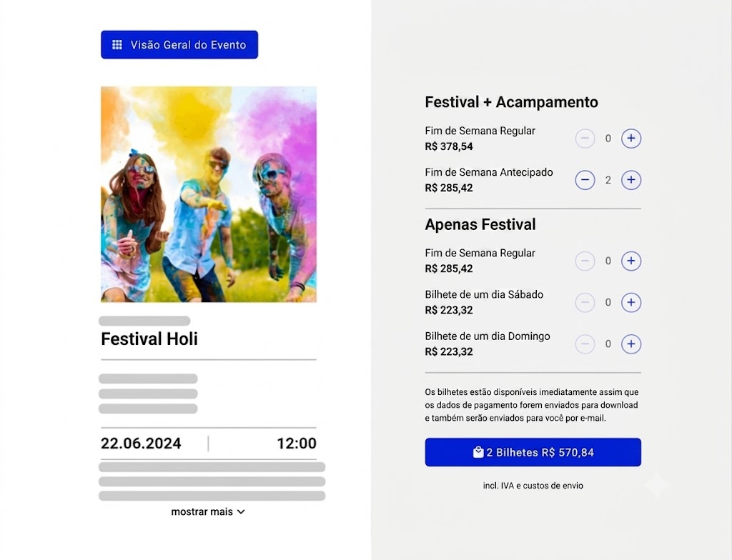The height and width of the screenshot is (560, 732).
Task: Click minus for Bilhete de um dia Domingo
Action: coord(585,344)
